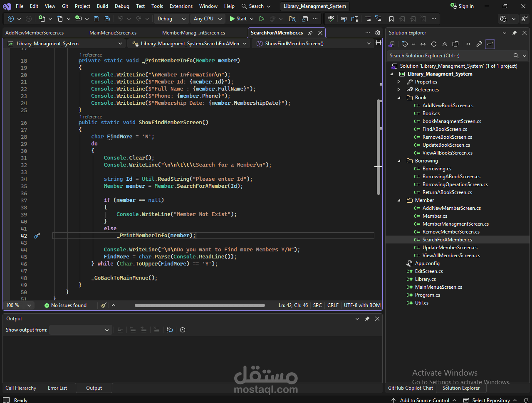Switch to the MainMenueScreen.cs tab

pyautogui.click(x=113, y=33)
